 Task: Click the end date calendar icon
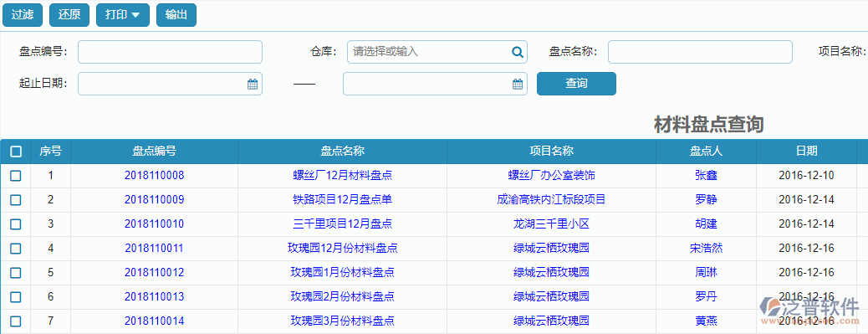click(x=518, y=85)
